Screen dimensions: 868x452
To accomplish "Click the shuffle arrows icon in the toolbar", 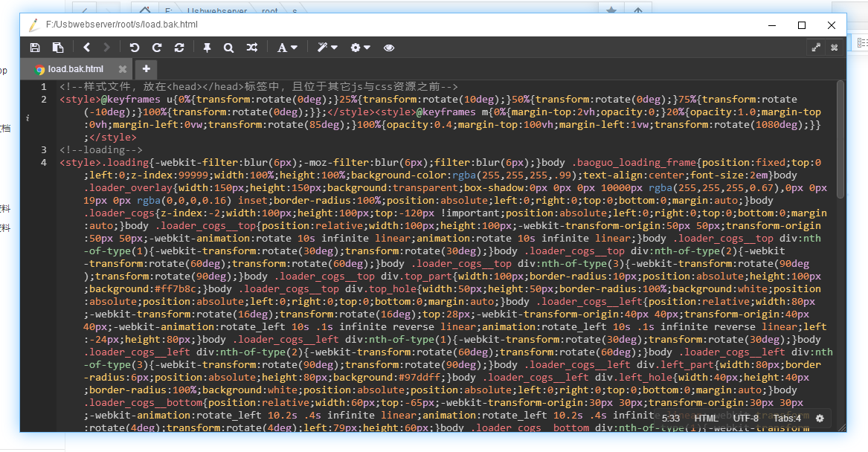I will tap(252, 48).
